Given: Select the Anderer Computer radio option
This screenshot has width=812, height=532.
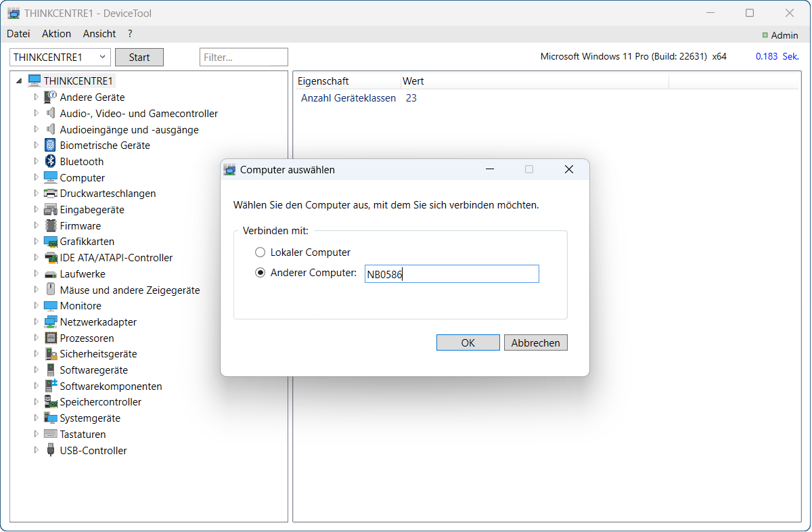Looking at the screenshot, I should click(260, 273).
